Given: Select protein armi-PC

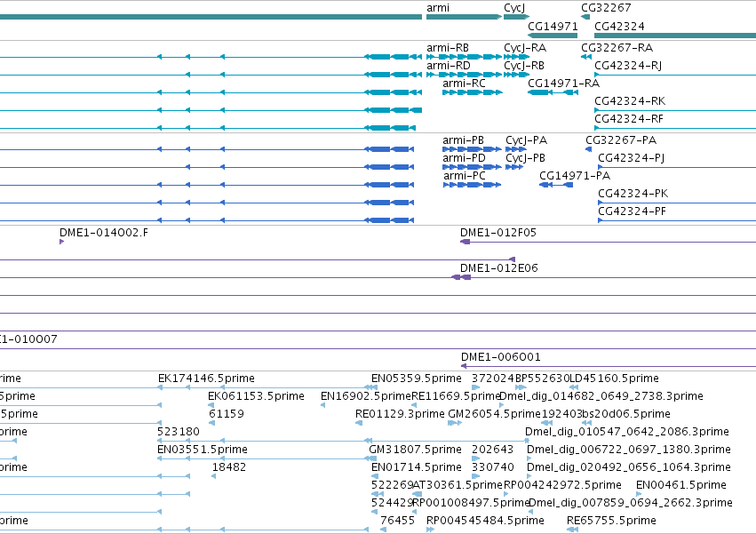Looking at the screenshot, I should (x=465, y=176).
